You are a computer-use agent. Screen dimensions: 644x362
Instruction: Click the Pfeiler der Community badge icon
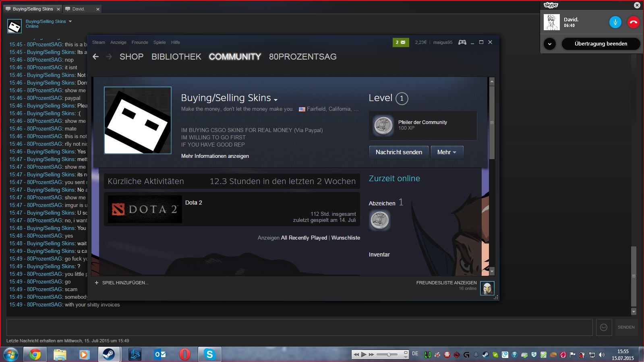click(x=383, y=125)
